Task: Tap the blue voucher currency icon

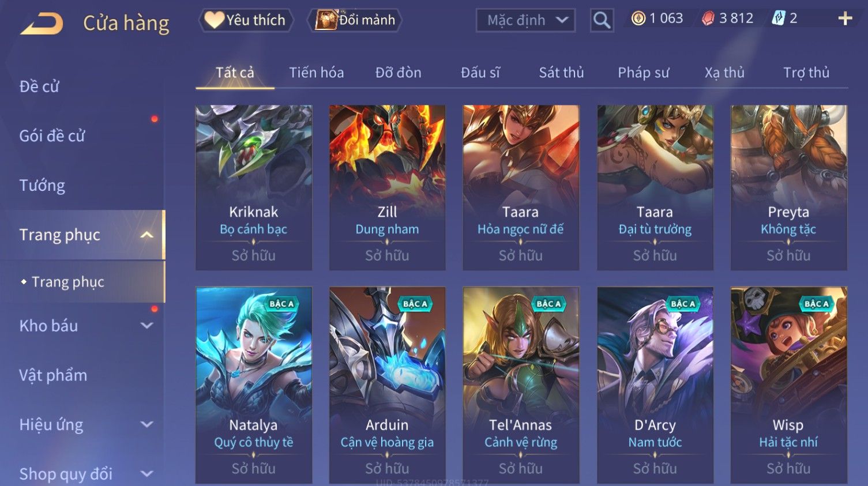Action: [x=779, y=18]
